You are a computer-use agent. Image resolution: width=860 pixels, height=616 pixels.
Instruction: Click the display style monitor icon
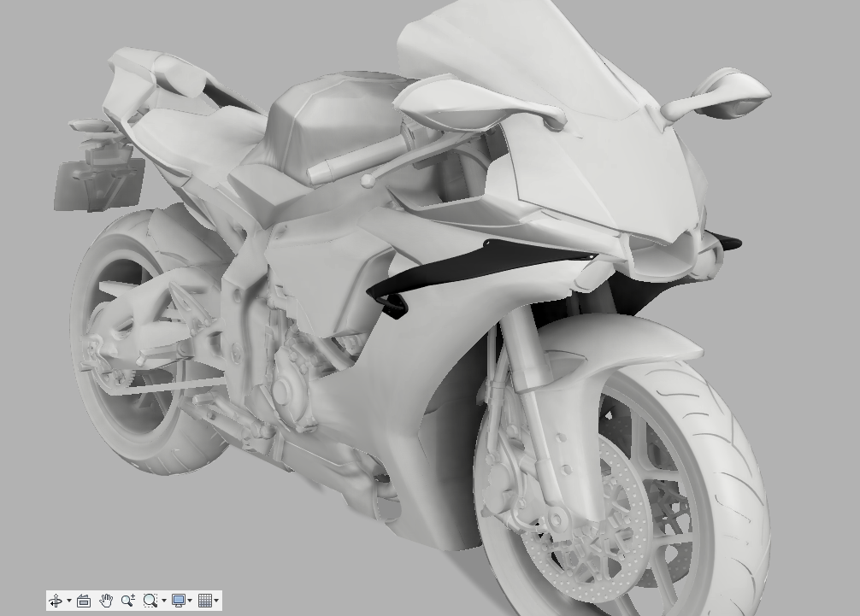click(177, 600)
